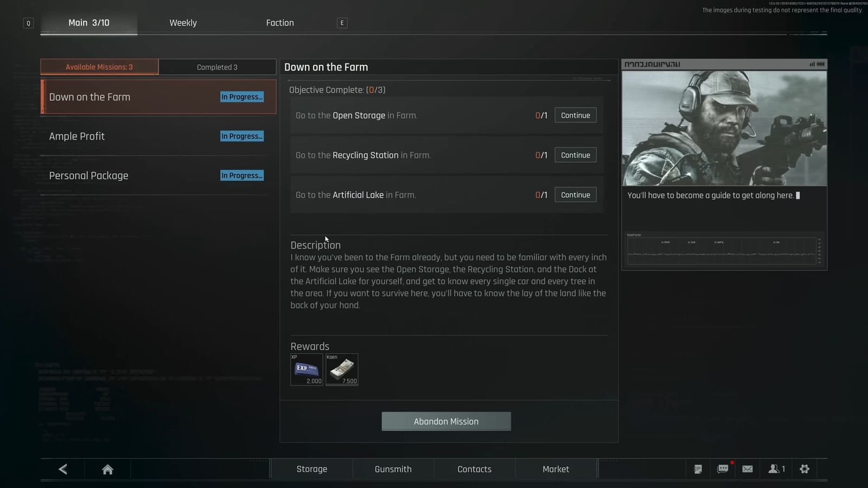
Task: Click the back arrow icon
Action: point(63,469)
